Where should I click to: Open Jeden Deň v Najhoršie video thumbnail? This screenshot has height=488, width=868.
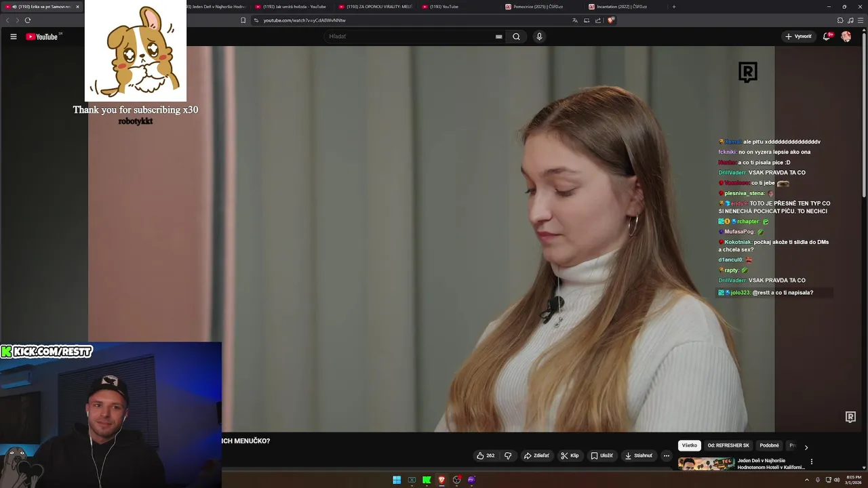(x=706, y=464)
